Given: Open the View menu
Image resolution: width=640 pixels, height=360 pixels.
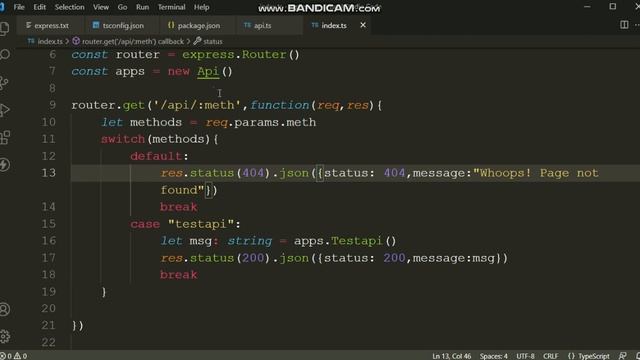Looking at the screenshot, I should 101,7.
